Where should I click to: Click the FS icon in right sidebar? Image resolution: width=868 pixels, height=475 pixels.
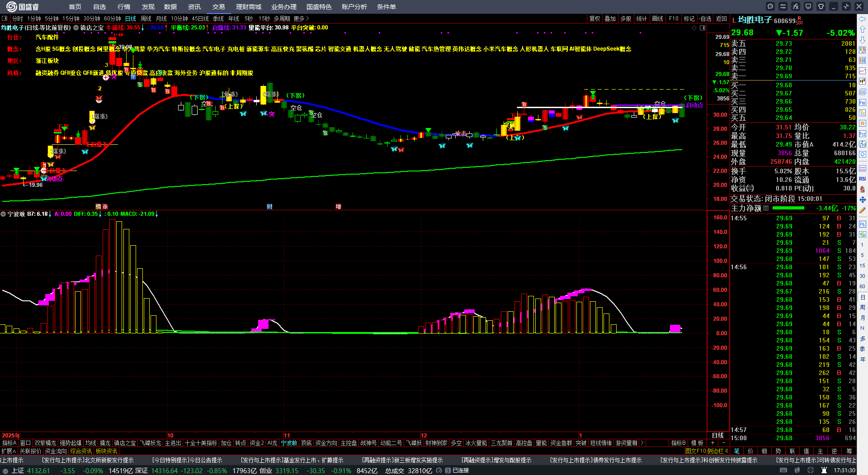point(863,224)
